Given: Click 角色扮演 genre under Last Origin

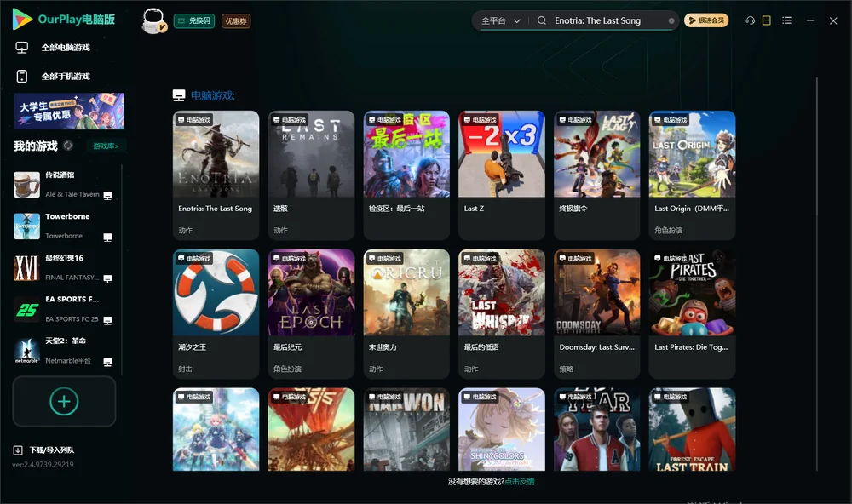Looking at the screenshot, I should tap(668, 230).
